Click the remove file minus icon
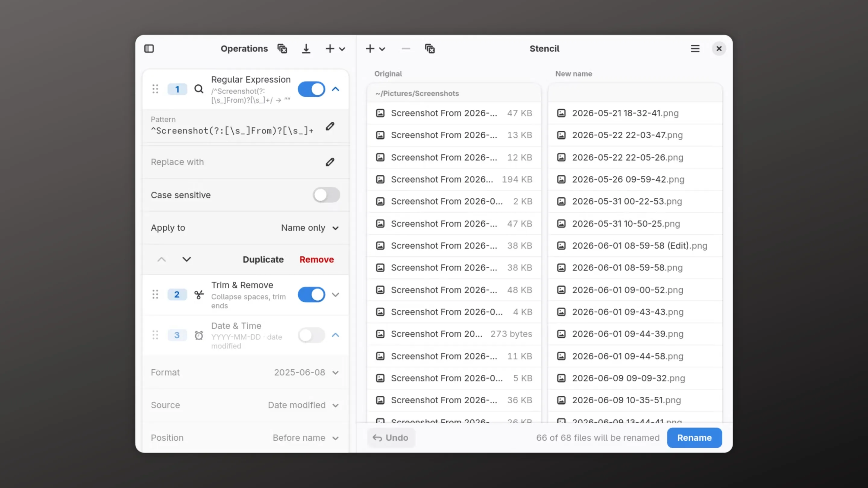 pos(406,49)
